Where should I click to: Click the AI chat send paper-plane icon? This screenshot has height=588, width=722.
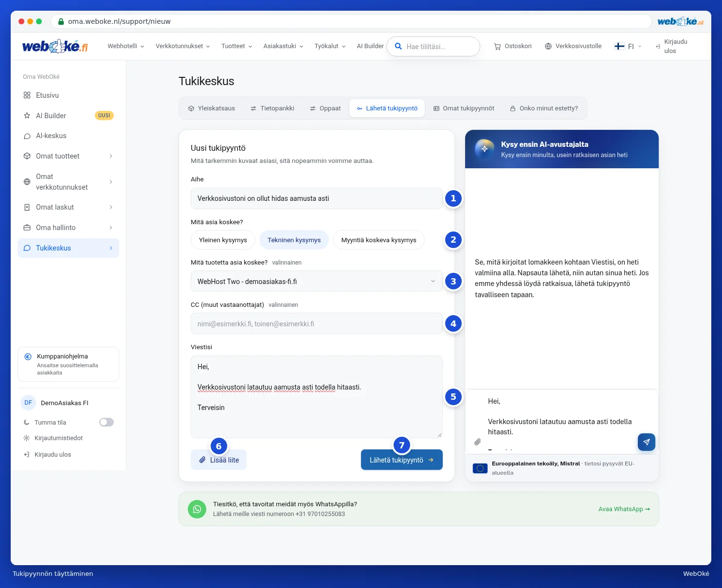[x=646, y=442]
